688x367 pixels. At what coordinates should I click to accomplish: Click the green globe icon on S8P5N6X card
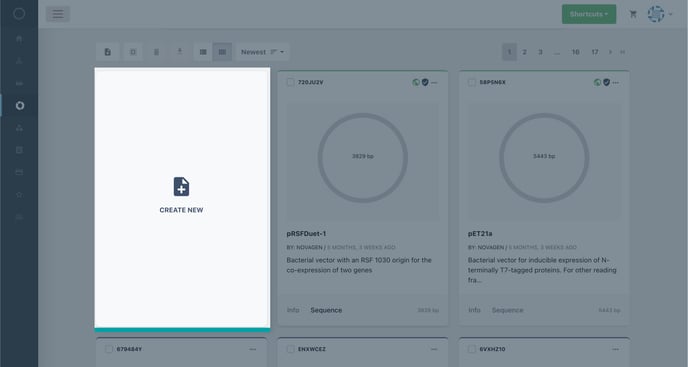(597, 82)
